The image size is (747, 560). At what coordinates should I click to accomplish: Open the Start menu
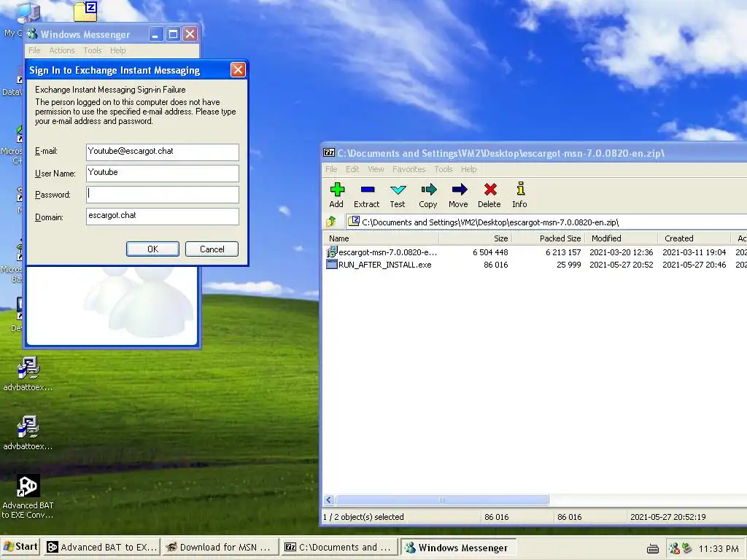20,547
